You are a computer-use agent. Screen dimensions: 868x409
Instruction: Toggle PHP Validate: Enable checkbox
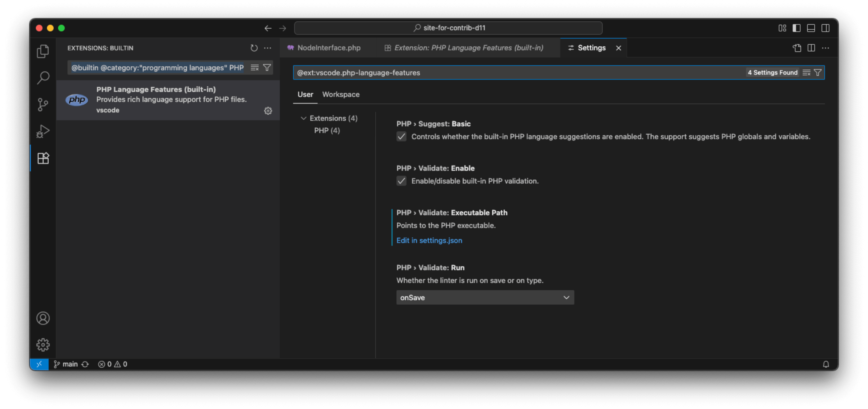coord(401,181)
